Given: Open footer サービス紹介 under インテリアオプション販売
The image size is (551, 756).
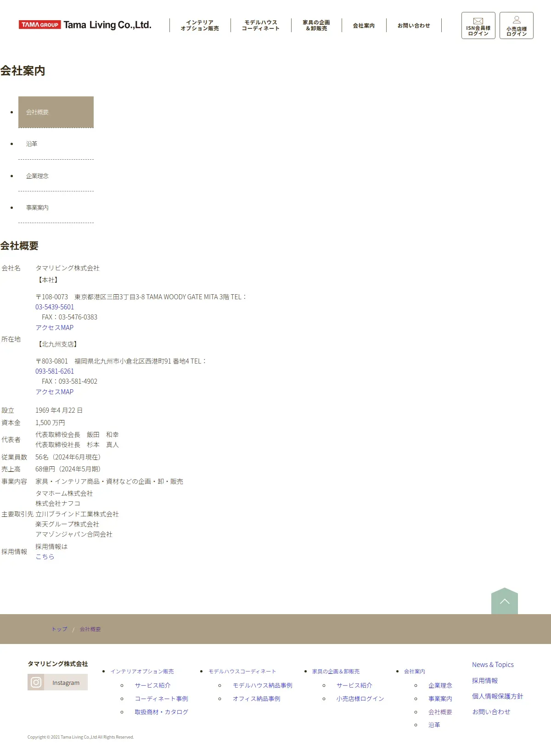Looking at the screenshot, I should [x=152, y=685].
